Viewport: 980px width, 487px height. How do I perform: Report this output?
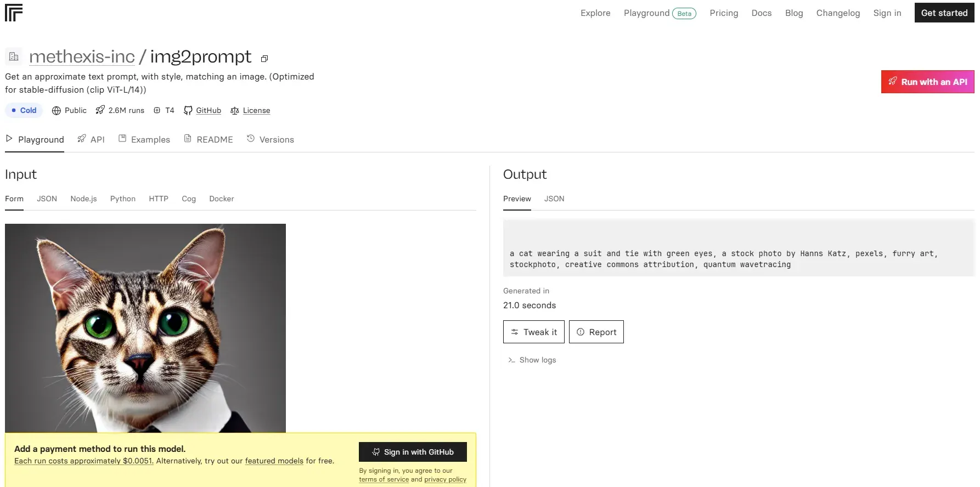pos(596,332)
